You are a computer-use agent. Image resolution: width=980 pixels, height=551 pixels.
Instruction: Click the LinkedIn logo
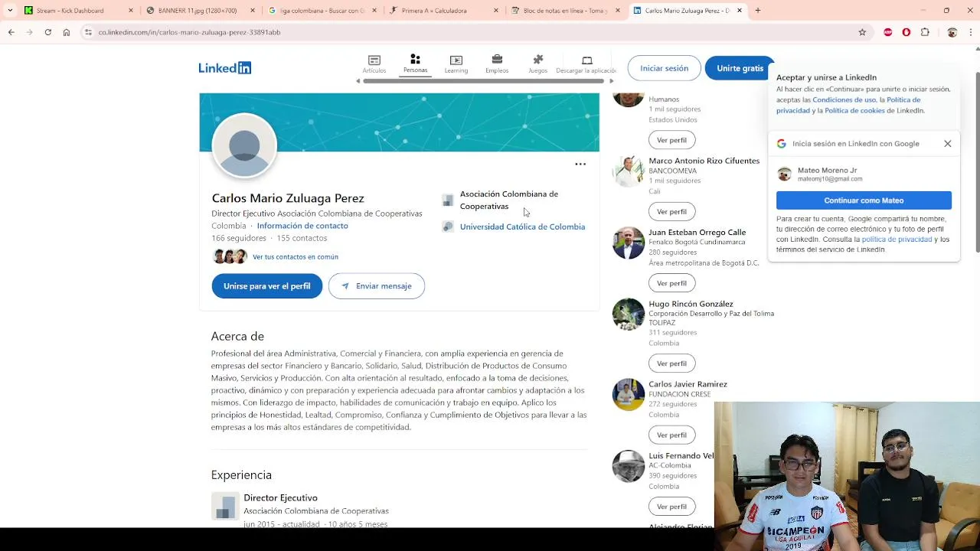224,68
